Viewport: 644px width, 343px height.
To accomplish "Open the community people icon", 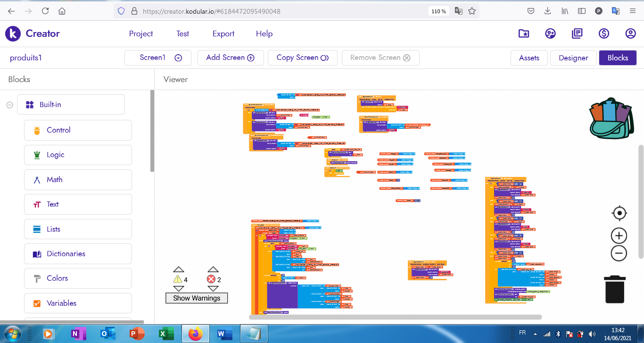I will coord(550,33).
